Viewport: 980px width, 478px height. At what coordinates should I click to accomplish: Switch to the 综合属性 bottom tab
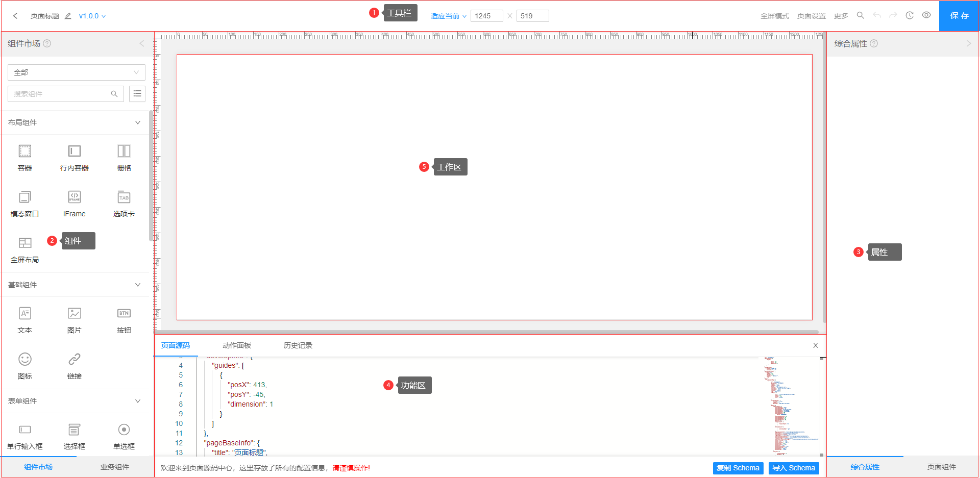click(865, 467)
